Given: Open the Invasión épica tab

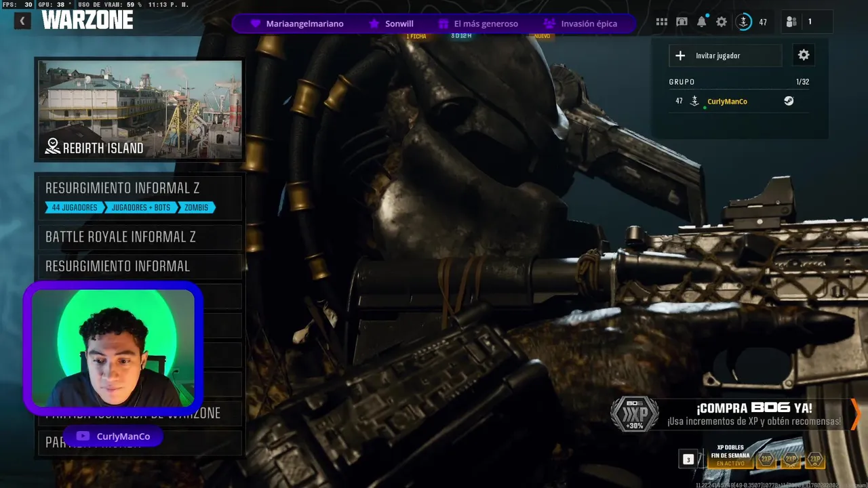Looking at the screenshot, I should 580,24.
